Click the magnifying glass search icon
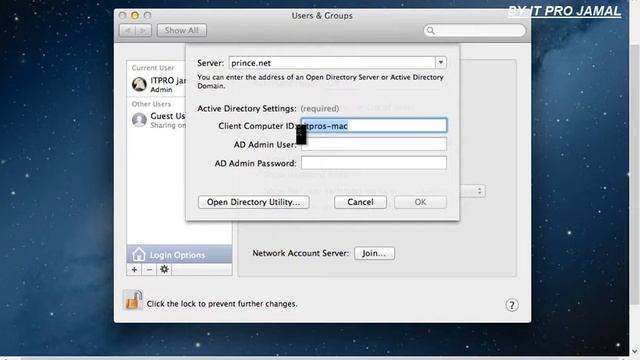This screenshot has width=640, height=360. [431, 31]
